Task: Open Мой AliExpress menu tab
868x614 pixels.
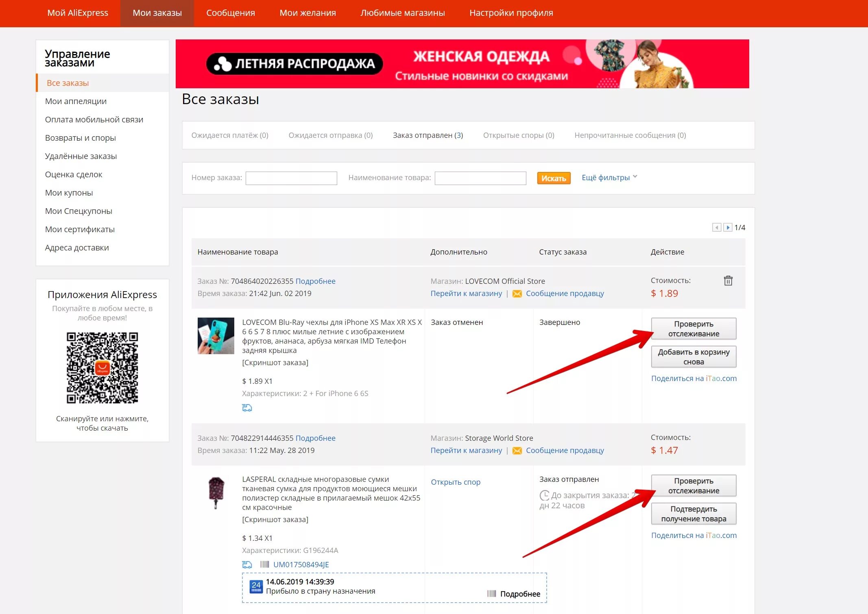Action: click(x=78, y=13)
